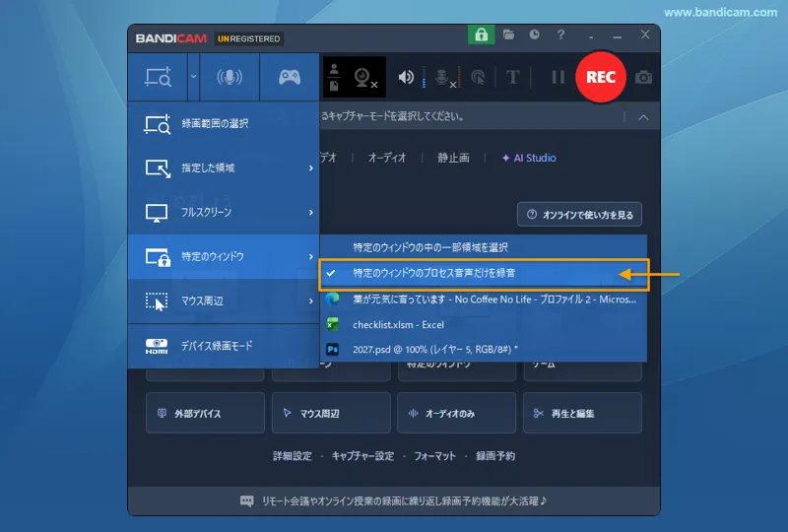Click the scissors icon on 再生と編集
Viewport: 788px width, 532px height.
pyautogui.click(x=538, y=414)
